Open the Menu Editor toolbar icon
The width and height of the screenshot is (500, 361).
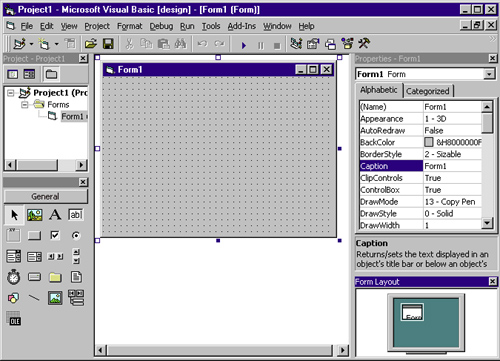[x=70, y=44]
